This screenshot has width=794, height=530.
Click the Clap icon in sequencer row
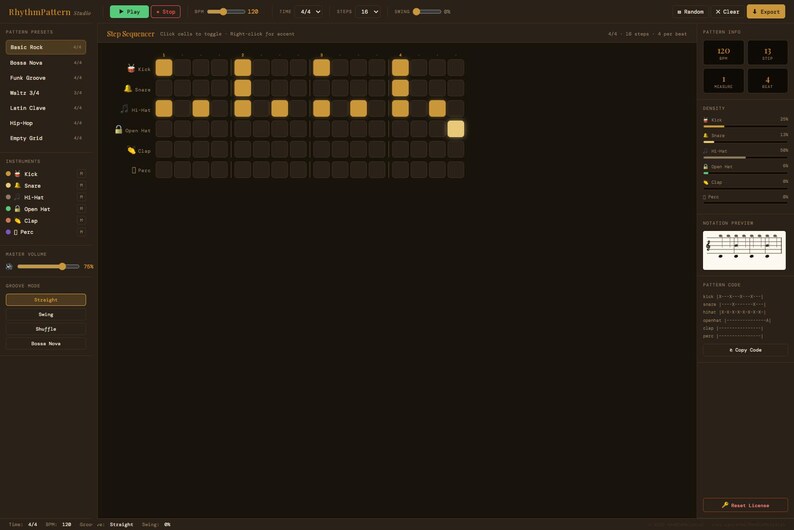tap(131, 150)
